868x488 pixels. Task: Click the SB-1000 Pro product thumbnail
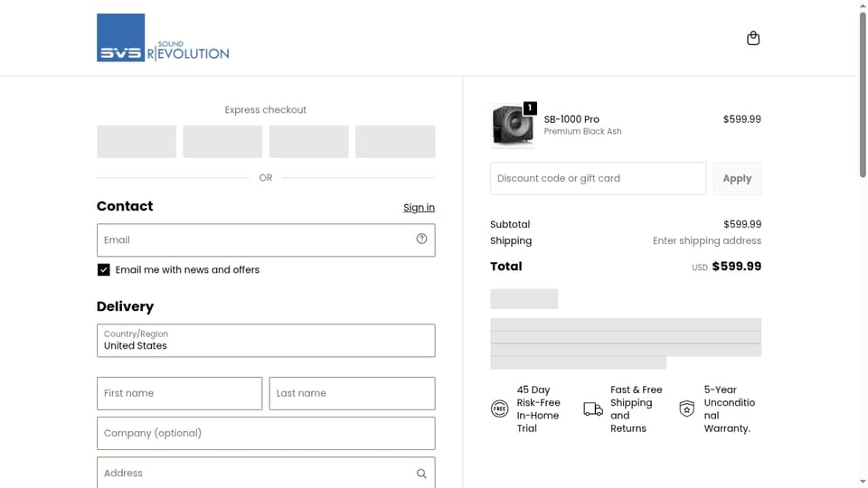pyautogui.click(x=513, y=126)
